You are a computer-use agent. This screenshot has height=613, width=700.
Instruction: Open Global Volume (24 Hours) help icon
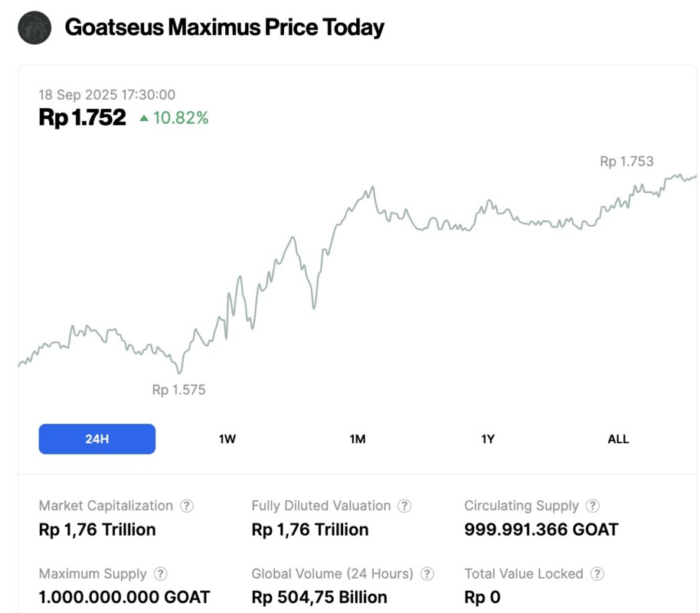[427, 574]
